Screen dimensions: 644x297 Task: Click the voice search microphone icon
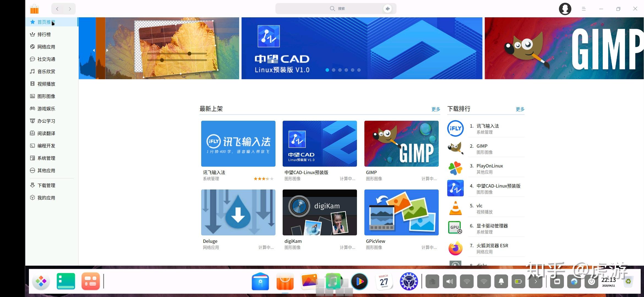pyautogui.click(x=388, y=9)
